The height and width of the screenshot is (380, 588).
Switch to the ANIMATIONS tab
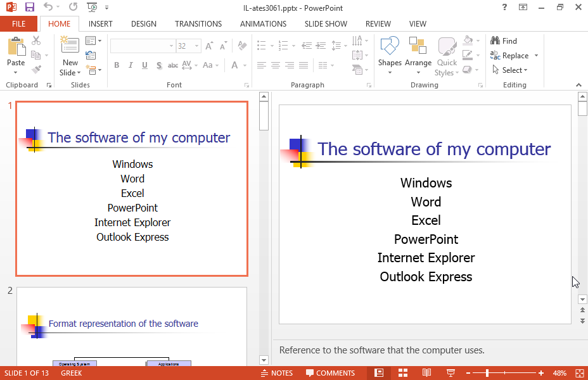263,24
